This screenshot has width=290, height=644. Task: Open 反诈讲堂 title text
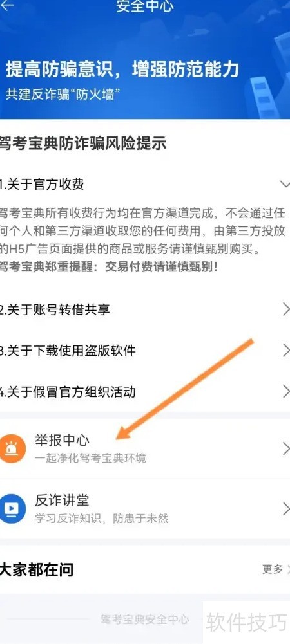click(62, 501)
